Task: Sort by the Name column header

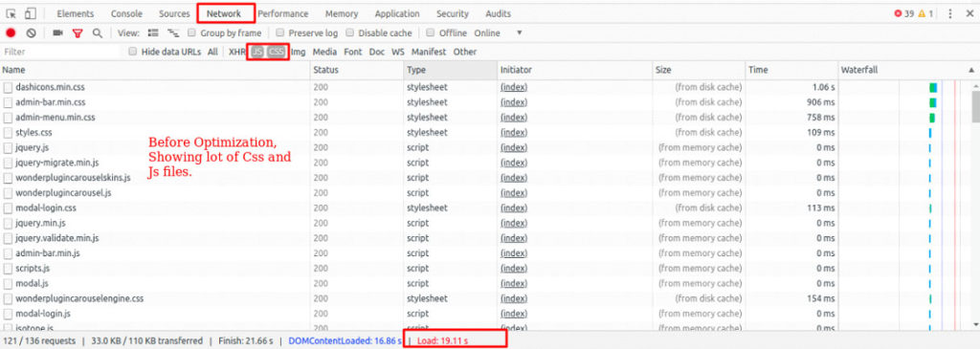Action: click(x=156, y=71)
